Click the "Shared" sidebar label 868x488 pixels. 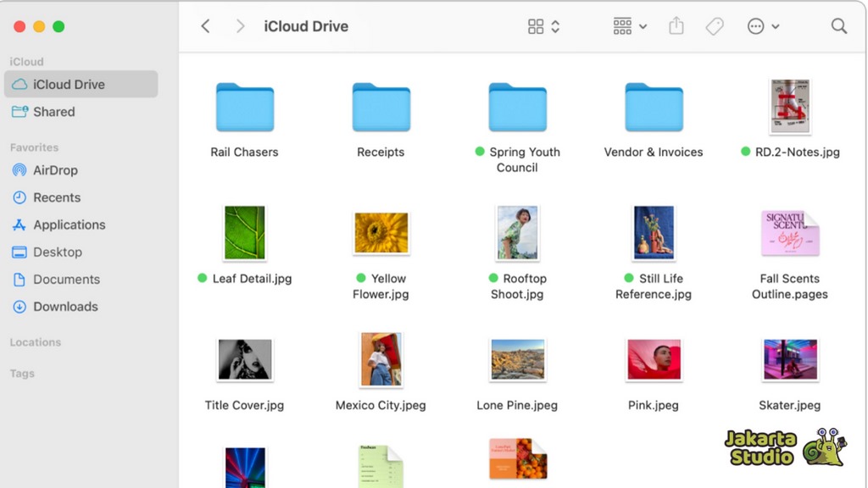point(53,112)
